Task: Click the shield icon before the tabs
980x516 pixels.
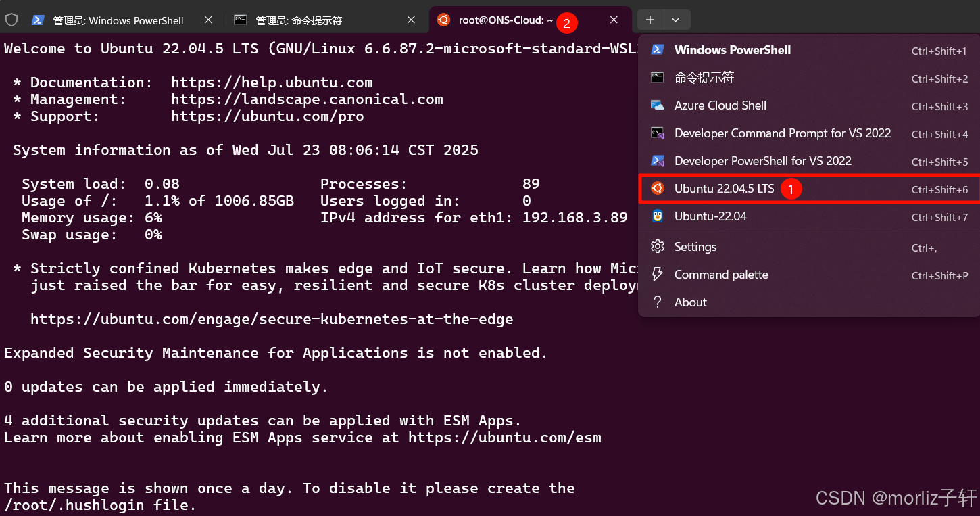Action: pos(11,20)
